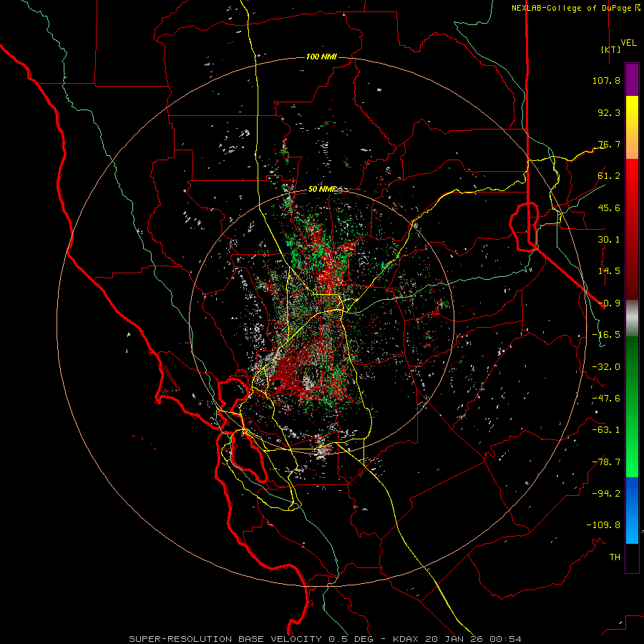Click the [KT] units label
This screenshot has height=644, width=644.
(x=610, y=49)
